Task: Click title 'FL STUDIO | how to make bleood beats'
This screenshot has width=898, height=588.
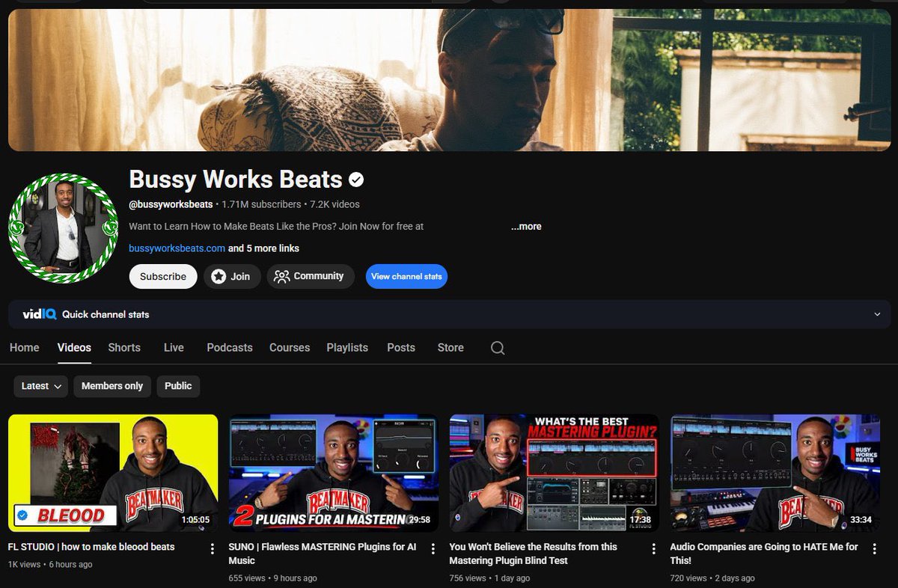Action: 91,547
